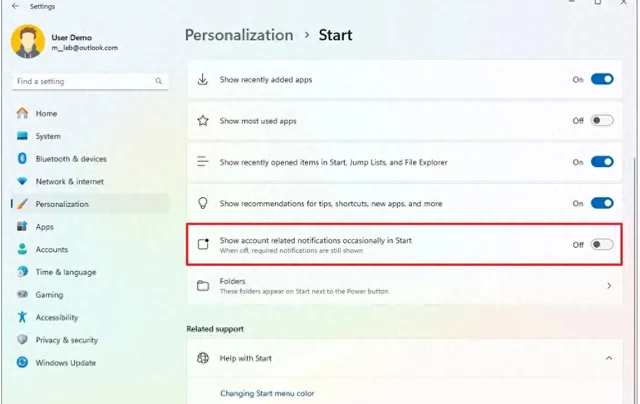Click the Accessibility figure icon in sidebar
The image size is (640, 404).
(x=22, y=317)
